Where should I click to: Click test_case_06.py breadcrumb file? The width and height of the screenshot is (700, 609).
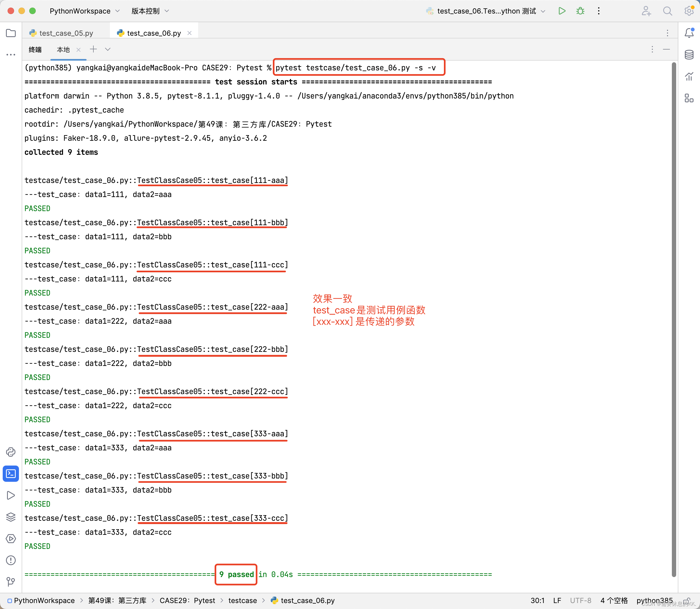click(303, 601)
